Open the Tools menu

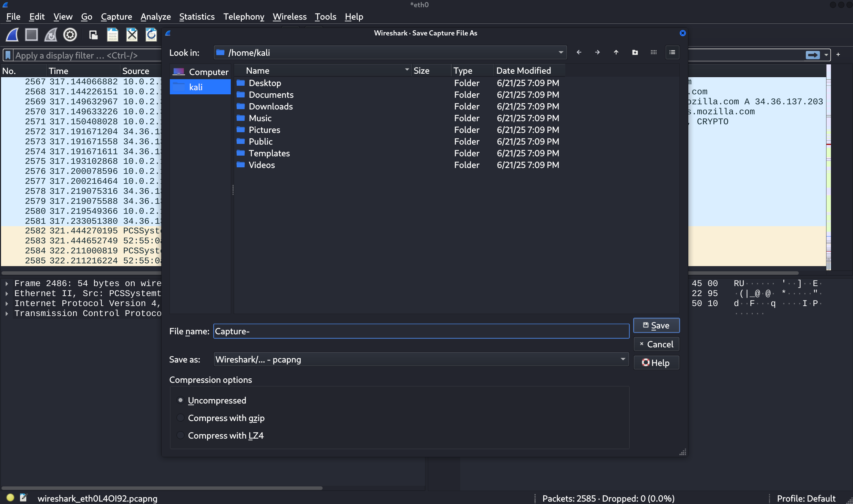click(x=325, y=17)
